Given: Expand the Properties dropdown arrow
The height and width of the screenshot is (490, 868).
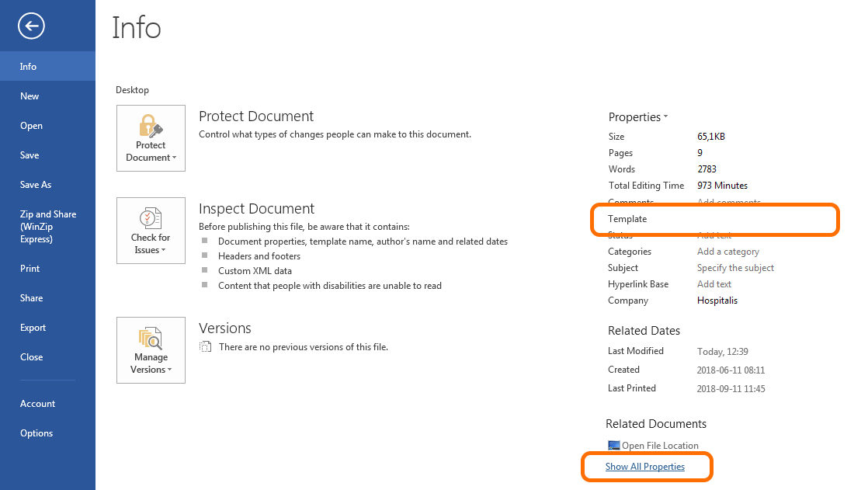Looking at the screenshot, I should (665, 117).
